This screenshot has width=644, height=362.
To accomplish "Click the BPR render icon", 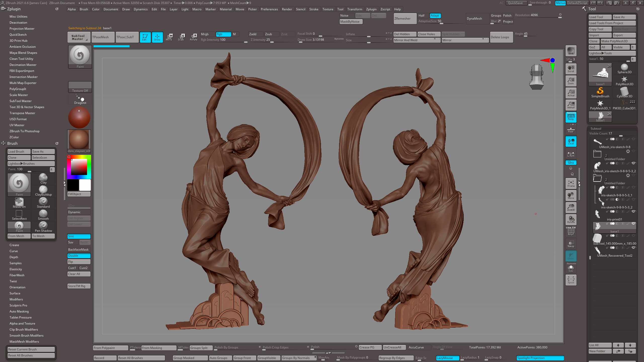I will (x=571, y=51).
